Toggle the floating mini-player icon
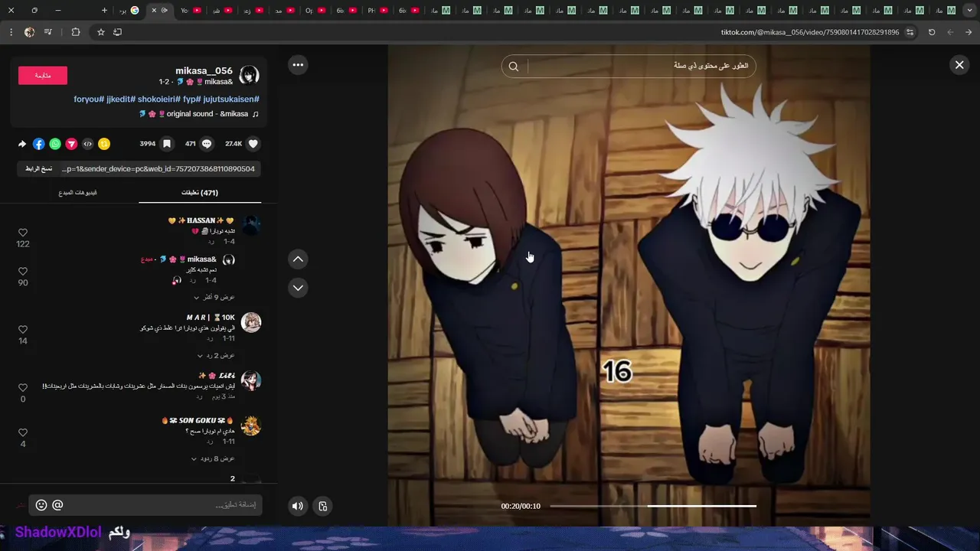980x551 pixels. pyautogui.click(x=323, y=506)
